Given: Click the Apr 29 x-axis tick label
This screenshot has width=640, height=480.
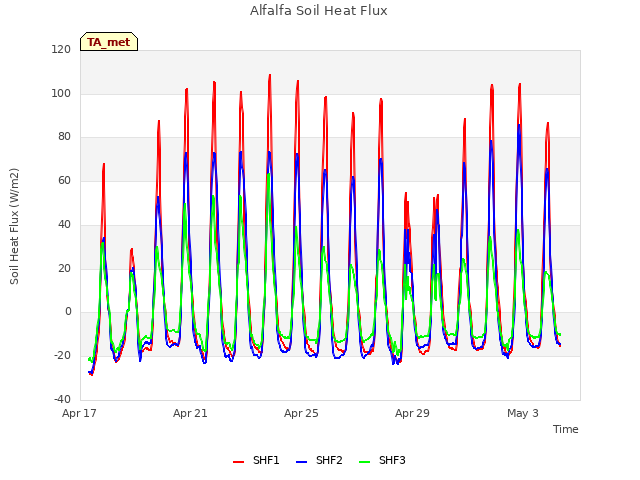Looking at the screenshot, I should pyautogui.click(x=412, y=413).
